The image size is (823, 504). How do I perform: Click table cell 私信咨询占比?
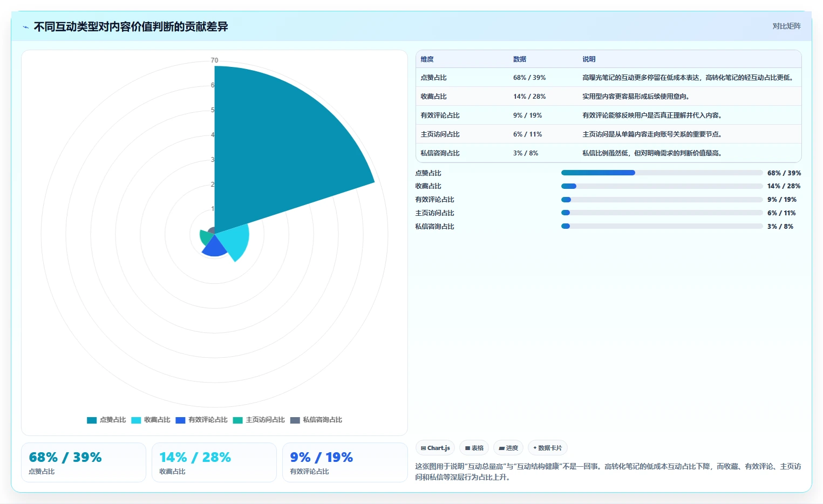pyautogui.click(x=440, y=153)
